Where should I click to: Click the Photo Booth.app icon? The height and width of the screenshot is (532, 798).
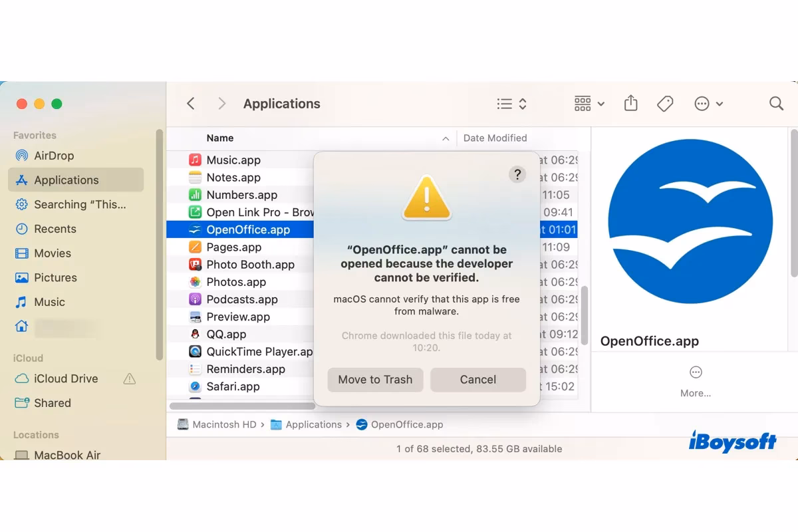195,265
